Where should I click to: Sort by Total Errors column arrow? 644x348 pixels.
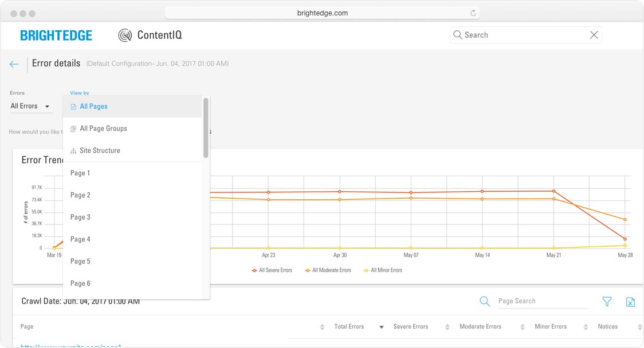click(x=381, y=327)
